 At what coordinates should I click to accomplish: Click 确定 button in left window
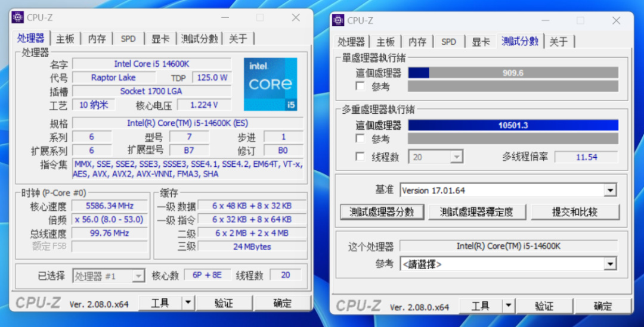coord(283,303)
